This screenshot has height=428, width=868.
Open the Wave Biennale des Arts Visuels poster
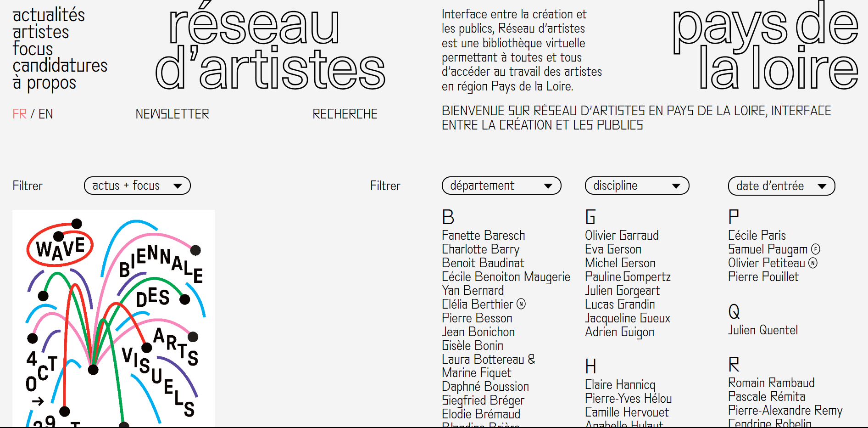113,318
